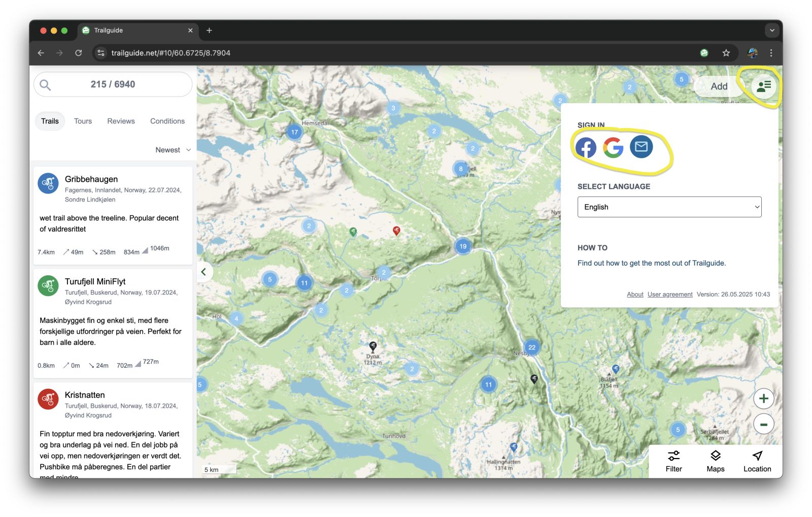Click the trail search field showing 215 / 6940
Screen dimensions: 812x517
[113, 84]
